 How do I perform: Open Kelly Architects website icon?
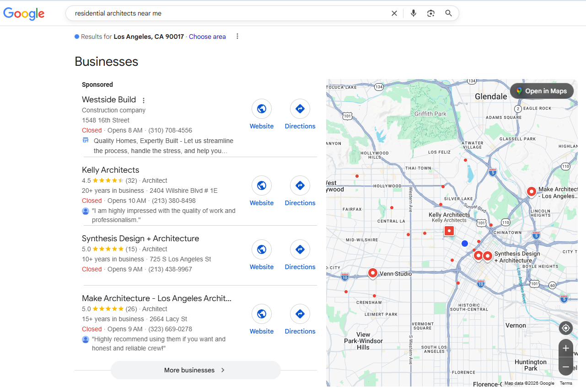(x=262, y=185)
